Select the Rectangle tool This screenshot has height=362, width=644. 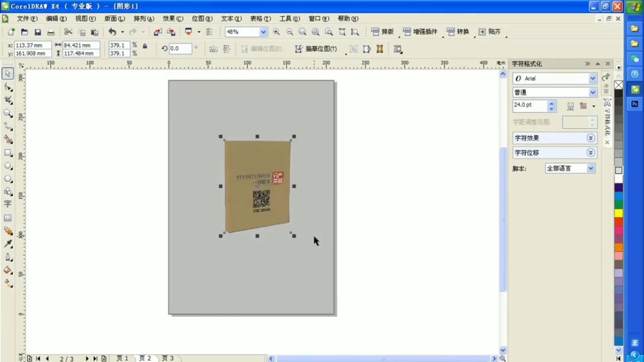8,152
